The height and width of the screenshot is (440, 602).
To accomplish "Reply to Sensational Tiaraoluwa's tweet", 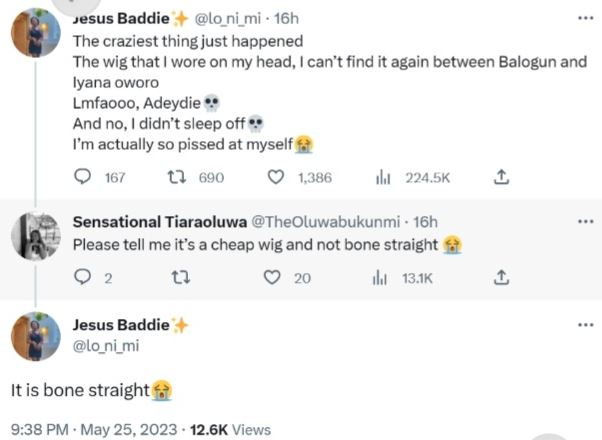I will (x=85, y=278).
